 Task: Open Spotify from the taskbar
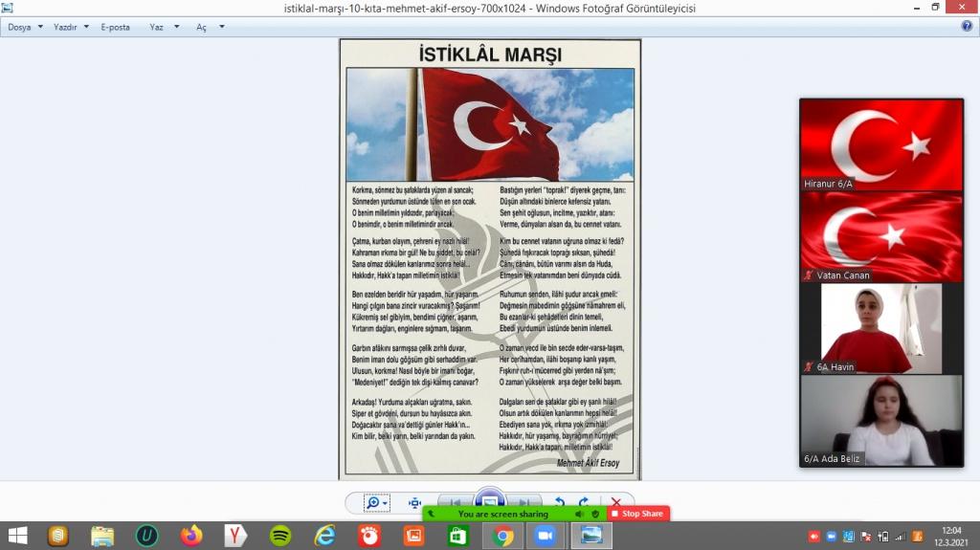tap(280, 536)
